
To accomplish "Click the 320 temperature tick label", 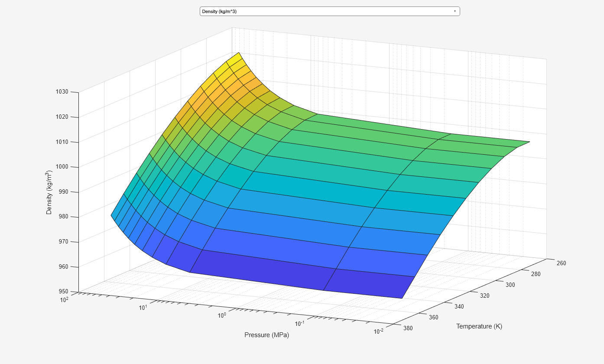I will (x=485, y=296).
